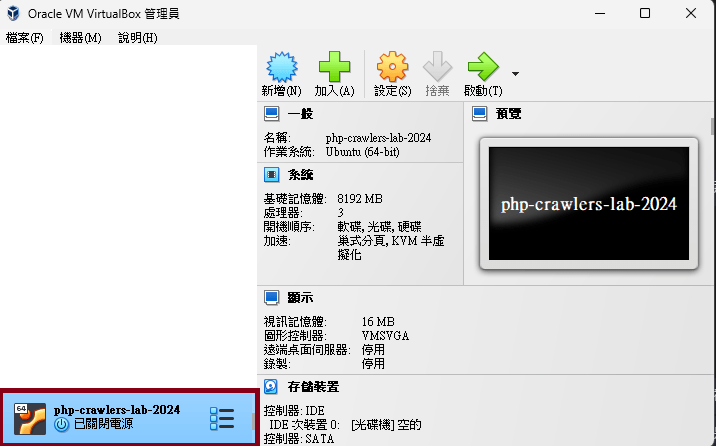Click the [光碟機] 空的 optical drive entry

[386, 425]
